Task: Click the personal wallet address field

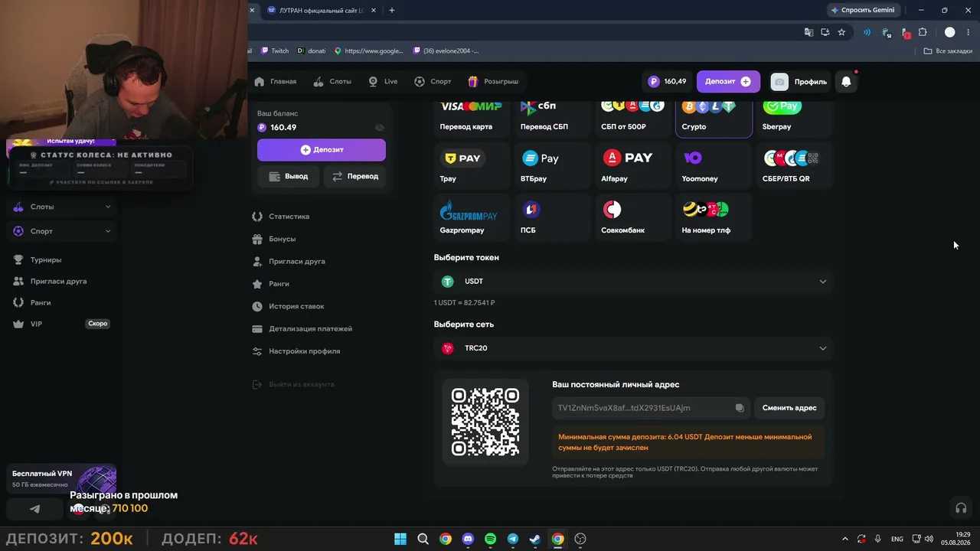Action: point(650,408)
